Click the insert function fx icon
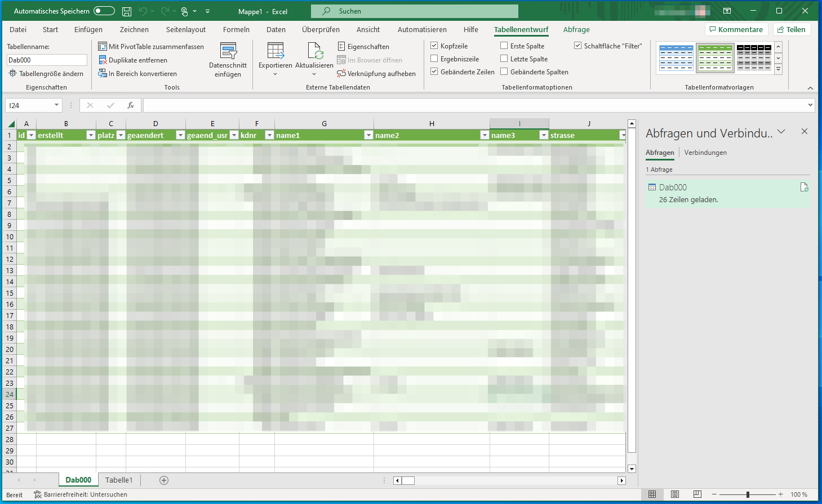 [131, 105]
